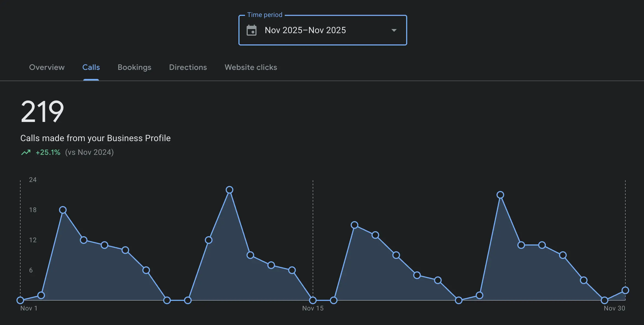The image size is (644, 325).
Task: Select the data point on the Nov 15 line
Action: [x=313, y=300]
